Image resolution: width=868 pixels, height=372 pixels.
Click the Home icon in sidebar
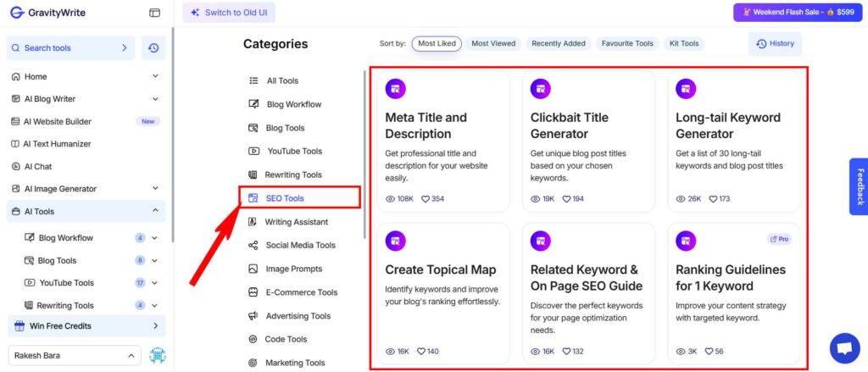(15, 76)
